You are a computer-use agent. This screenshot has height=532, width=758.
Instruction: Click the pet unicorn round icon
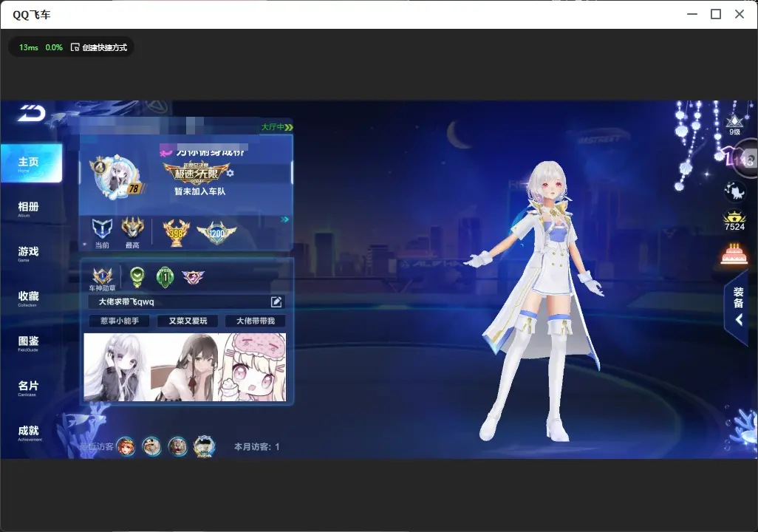[735, 191]
